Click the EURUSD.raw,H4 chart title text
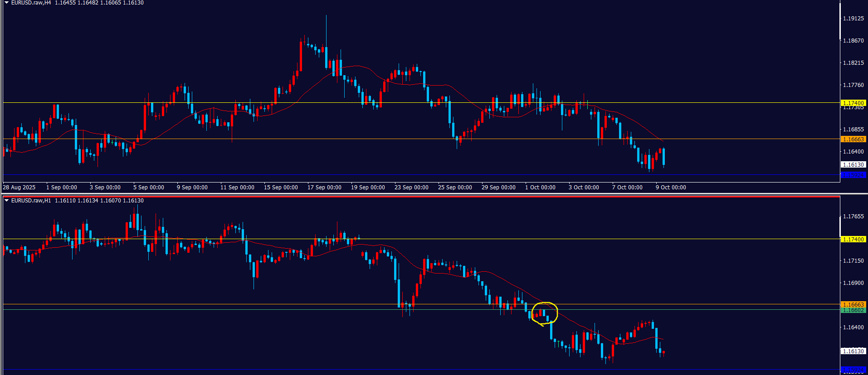Viewport: 868px width, 375px height. [31, 3]
